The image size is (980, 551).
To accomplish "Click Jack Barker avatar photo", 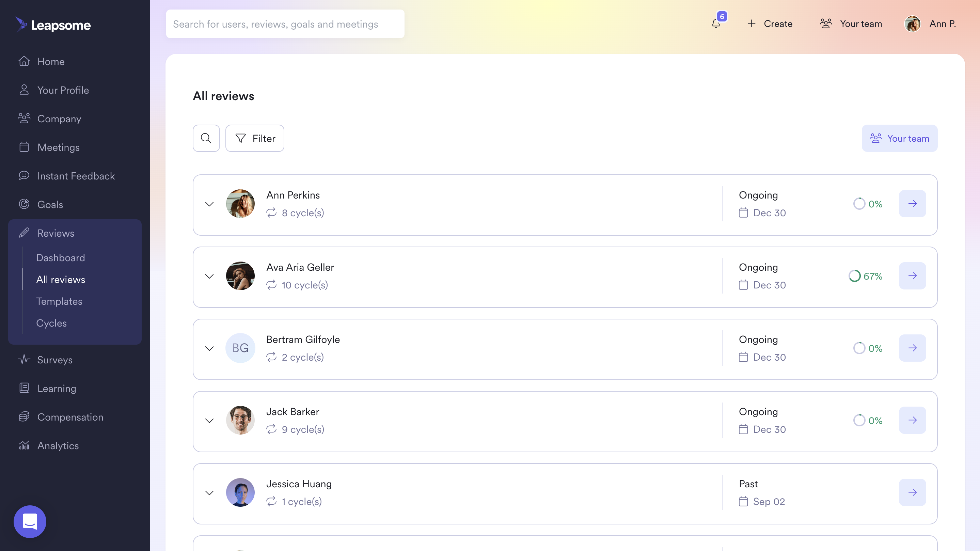I will pyautogui.click(x=240, y=420).
